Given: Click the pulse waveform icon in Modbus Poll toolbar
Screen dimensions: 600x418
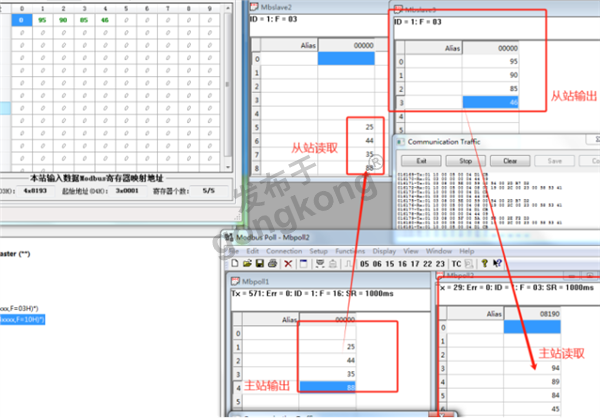Looking at the screenshot, I should coord(349,263).
